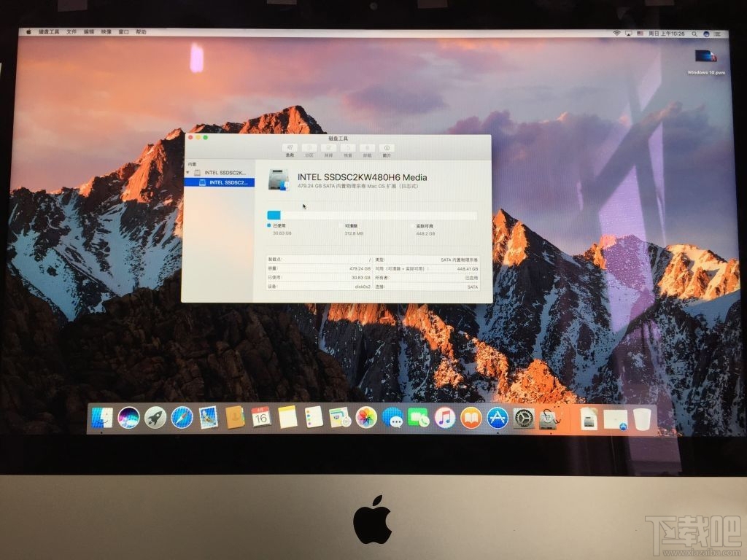
Task: Open Reminders icon in Dock
Action: 314,418
